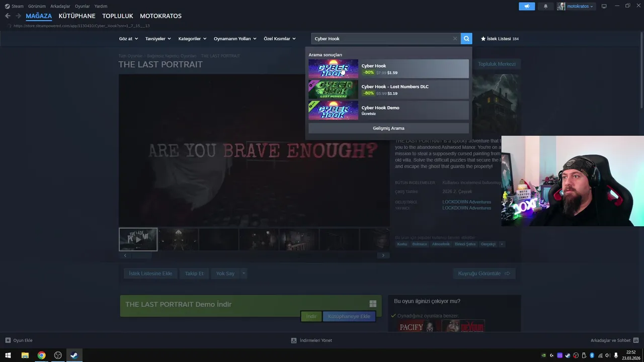Open Windows Start menu
644x362 pixels.
click(8, 355)
